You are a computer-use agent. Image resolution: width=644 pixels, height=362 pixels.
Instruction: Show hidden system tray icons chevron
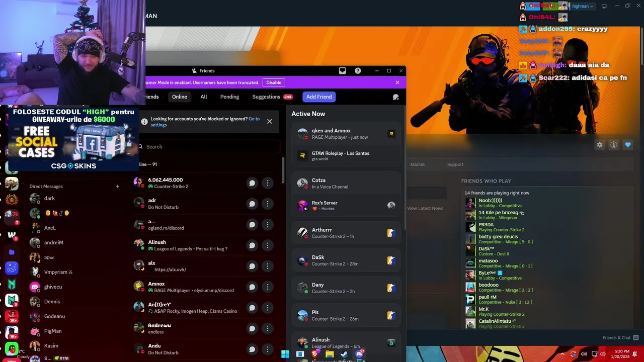[562, 354]
